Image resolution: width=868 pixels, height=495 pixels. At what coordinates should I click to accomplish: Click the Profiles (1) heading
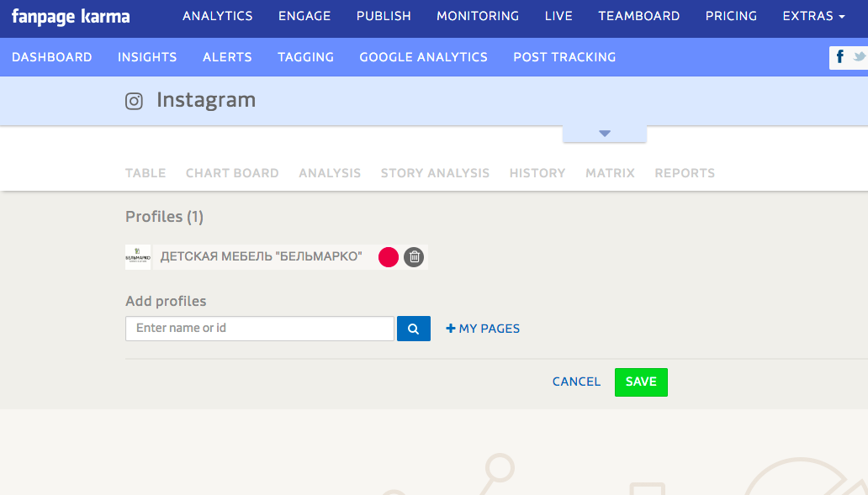click(164, 217)
